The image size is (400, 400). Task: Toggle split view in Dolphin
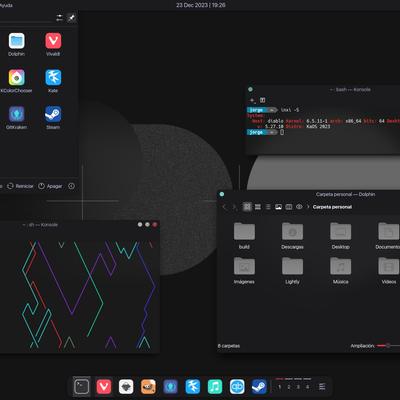pos(289,207)
